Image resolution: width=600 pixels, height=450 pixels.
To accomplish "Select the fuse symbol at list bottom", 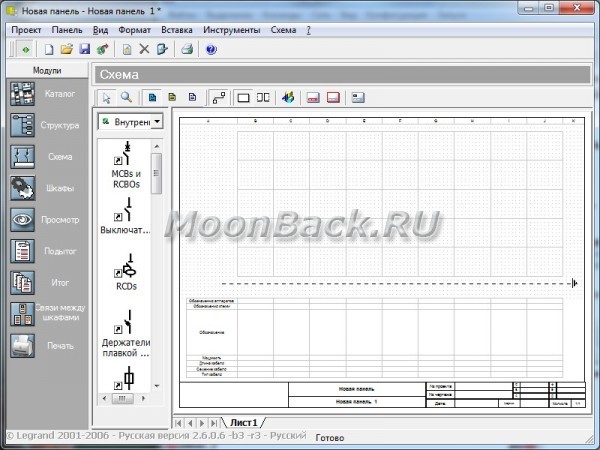I will pyautogui.click(x=126, y=378).
